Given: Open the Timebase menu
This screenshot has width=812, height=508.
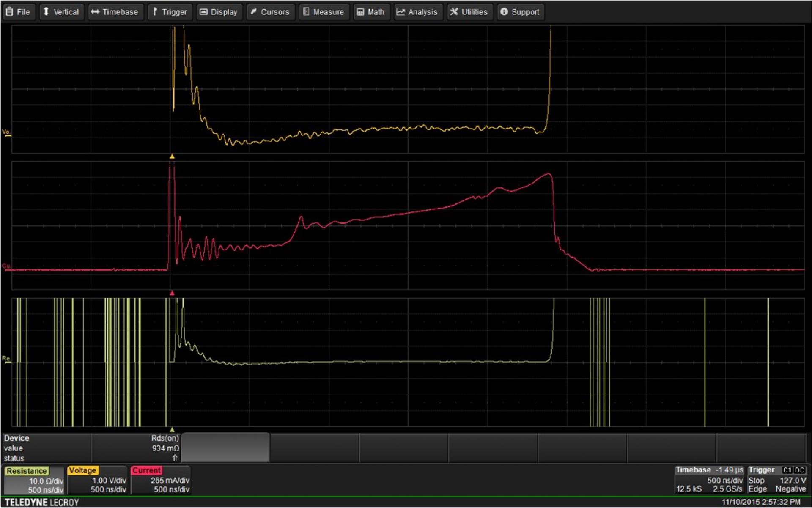Looking at the screenshot, I should 115,12.
